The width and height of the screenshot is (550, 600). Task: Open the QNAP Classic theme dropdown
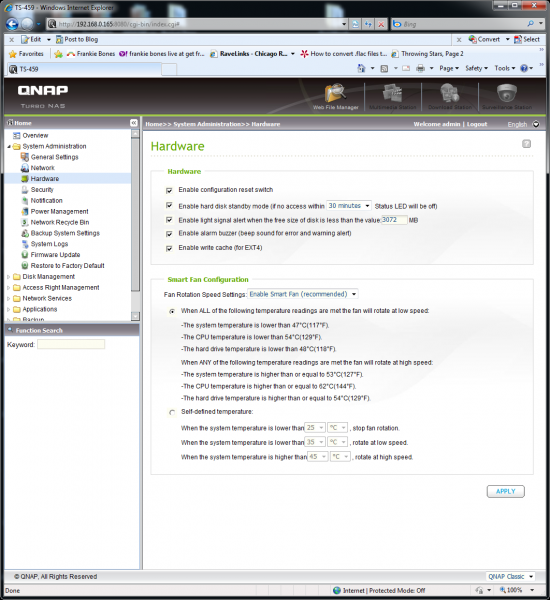click(x=511, y=576)
